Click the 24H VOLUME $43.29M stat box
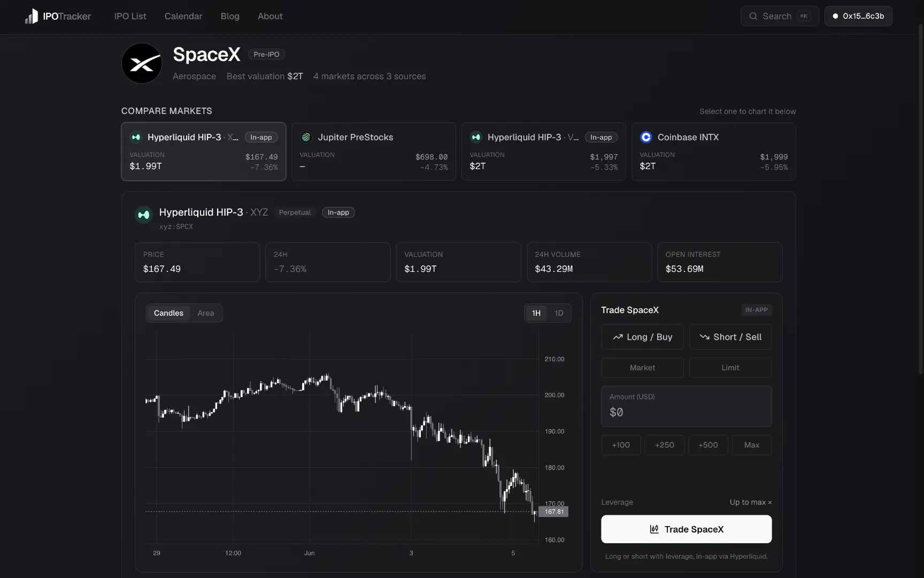This screenshot has width=924, height=578. click(x=589, y=262)
